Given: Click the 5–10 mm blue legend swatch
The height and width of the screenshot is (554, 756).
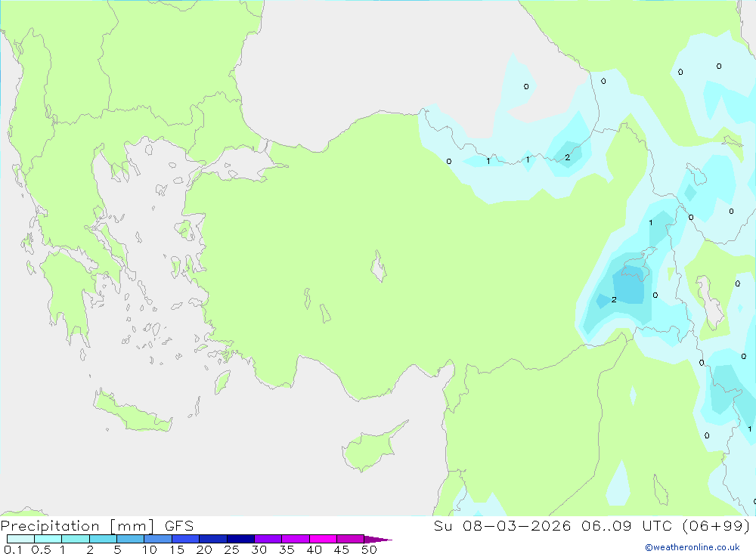Looking at the screenshot, I should (131, 539).
